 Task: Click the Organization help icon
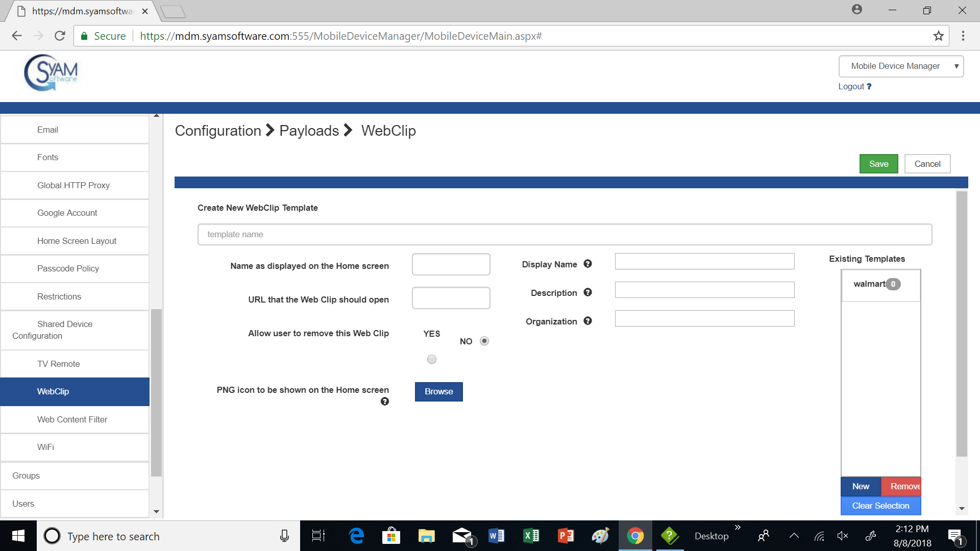pyautogui.click(x=587, y=321)
